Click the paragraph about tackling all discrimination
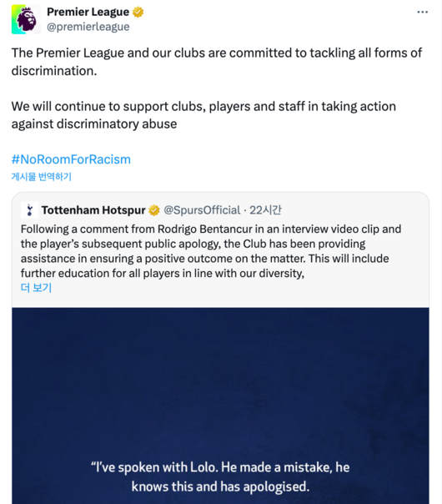The height and width of the screenshot is (504, 442). pos(217,62)
